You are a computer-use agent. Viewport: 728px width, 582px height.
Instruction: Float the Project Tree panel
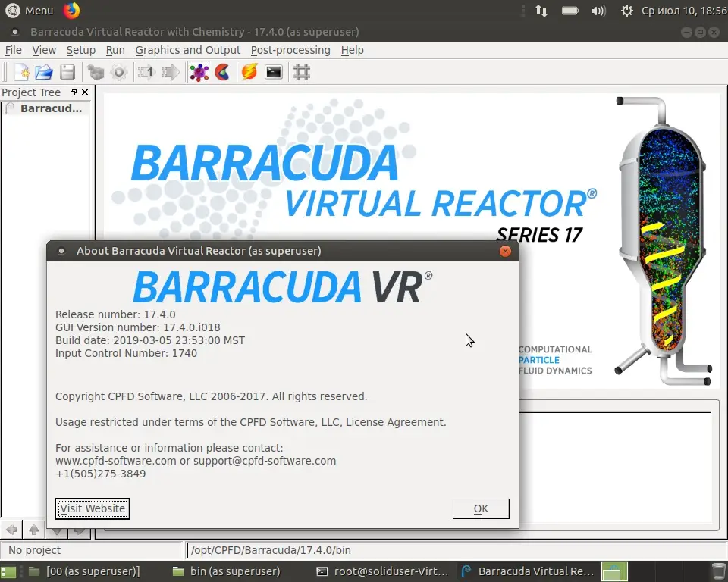click(x=74, y=92)
